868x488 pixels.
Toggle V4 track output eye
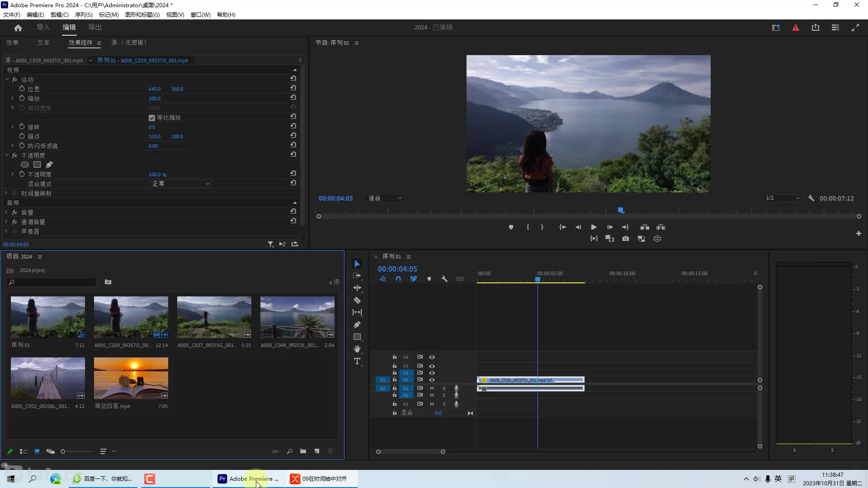432,357
